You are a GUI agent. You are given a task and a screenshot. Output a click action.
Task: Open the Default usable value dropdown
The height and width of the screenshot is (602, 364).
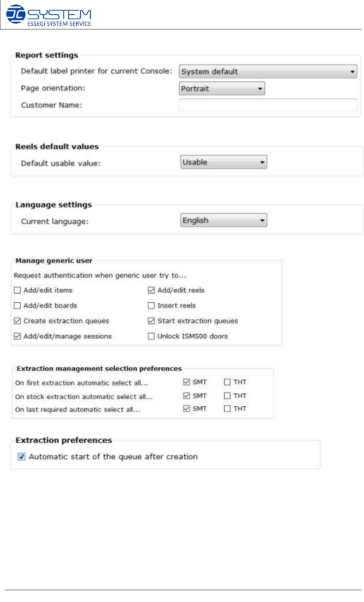click(223, 162)
